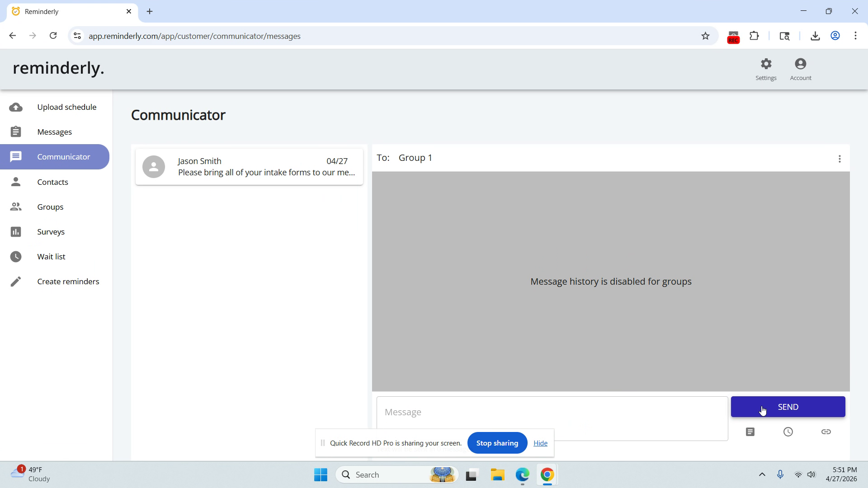
Task: Click the reminderly. logo
Action: tap(58, 68)
